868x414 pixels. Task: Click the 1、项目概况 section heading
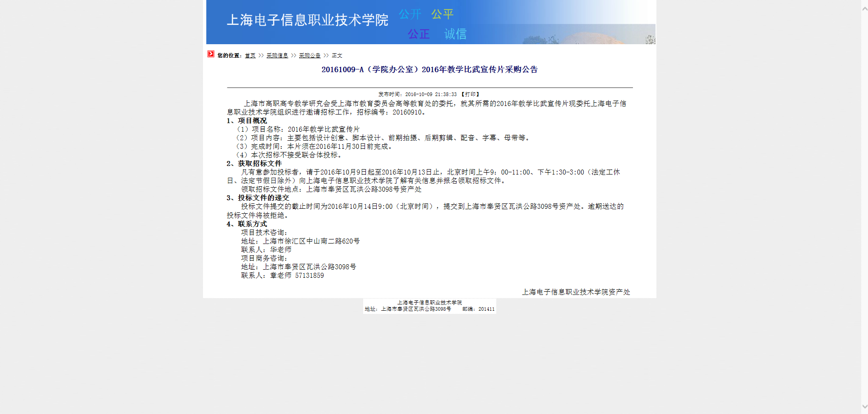click(x=247, y=121)
